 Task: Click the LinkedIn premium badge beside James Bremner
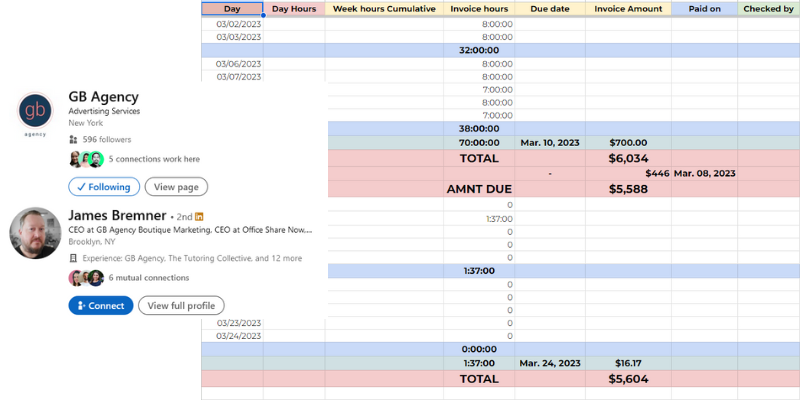199,216
